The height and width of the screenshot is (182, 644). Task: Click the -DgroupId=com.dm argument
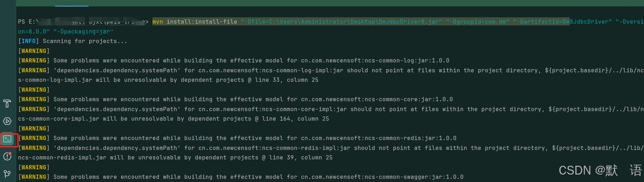[478, 22]
